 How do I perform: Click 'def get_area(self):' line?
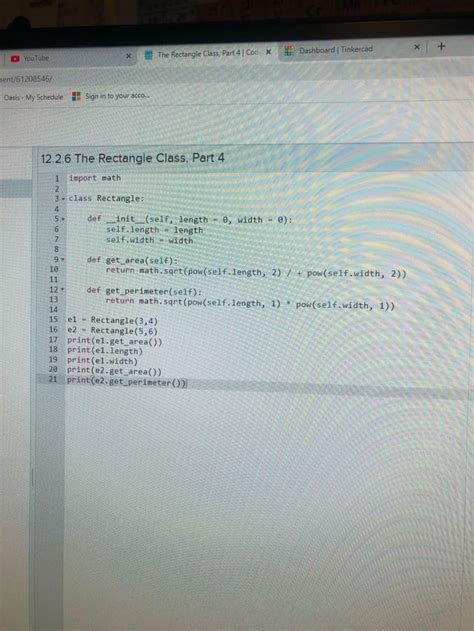(x=132, y=260)
